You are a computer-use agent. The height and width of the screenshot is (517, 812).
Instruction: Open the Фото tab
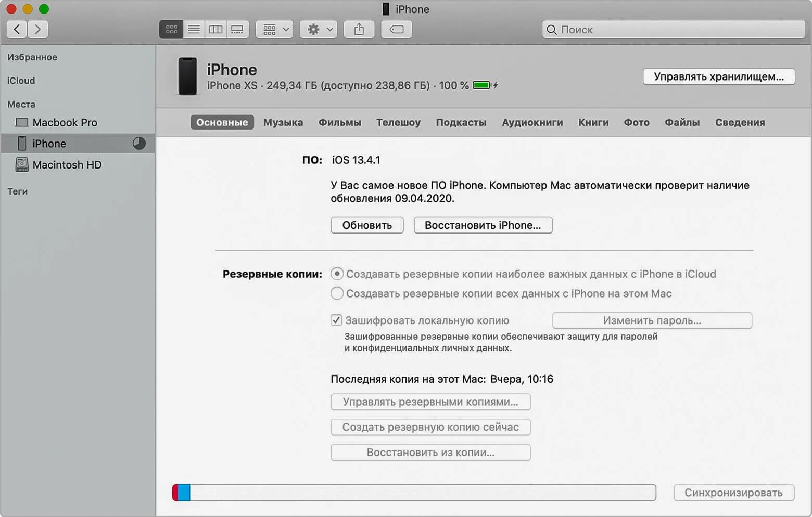[x=637, y=122]
